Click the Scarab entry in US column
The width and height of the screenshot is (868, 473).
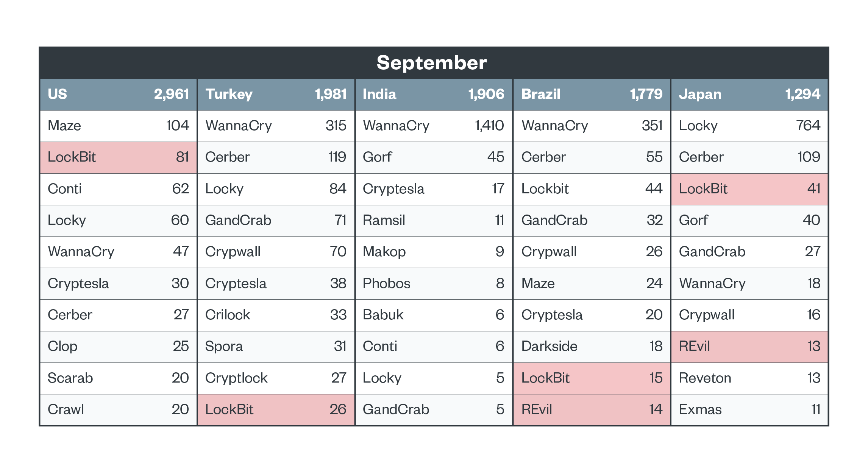tap(70, 378)
